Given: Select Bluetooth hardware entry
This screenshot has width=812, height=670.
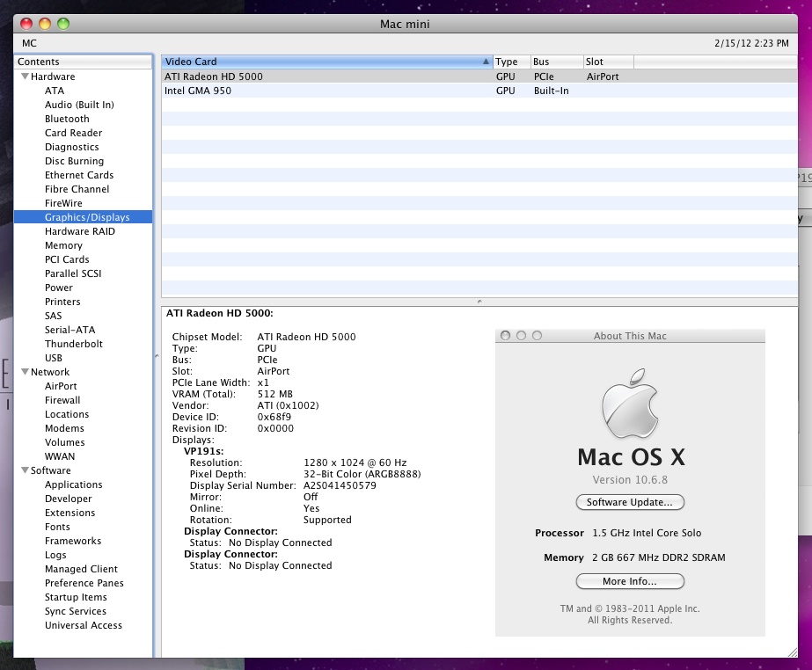Looking at the screenshot, I should tap(67, 119).
